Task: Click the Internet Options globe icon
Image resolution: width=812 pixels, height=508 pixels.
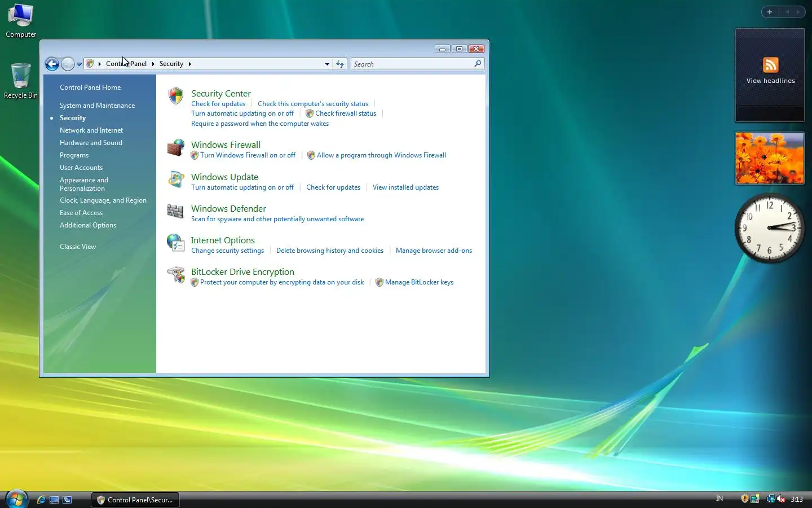Action: [x=176, y=243]
